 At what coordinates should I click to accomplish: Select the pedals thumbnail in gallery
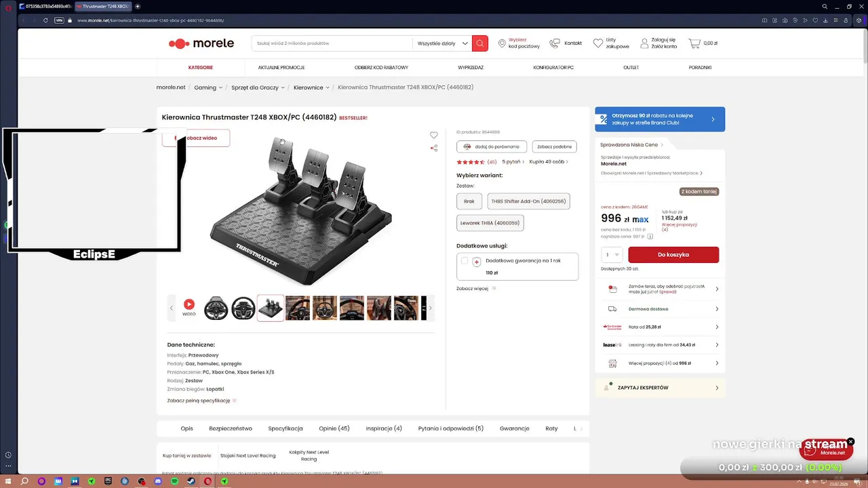tap(271, 308)
